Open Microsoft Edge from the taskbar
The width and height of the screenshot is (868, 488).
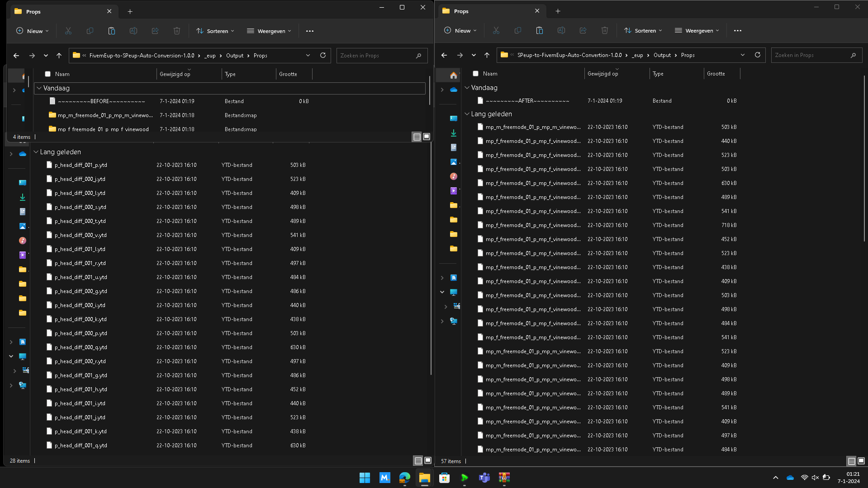404,478
